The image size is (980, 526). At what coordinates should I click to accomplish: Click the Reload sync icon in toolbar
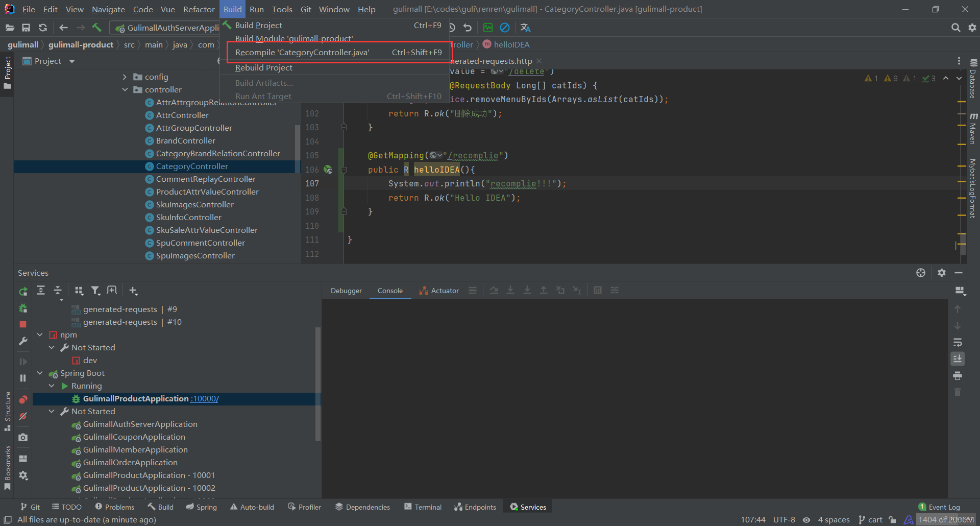pyautogui.click(x=43, y=28)
